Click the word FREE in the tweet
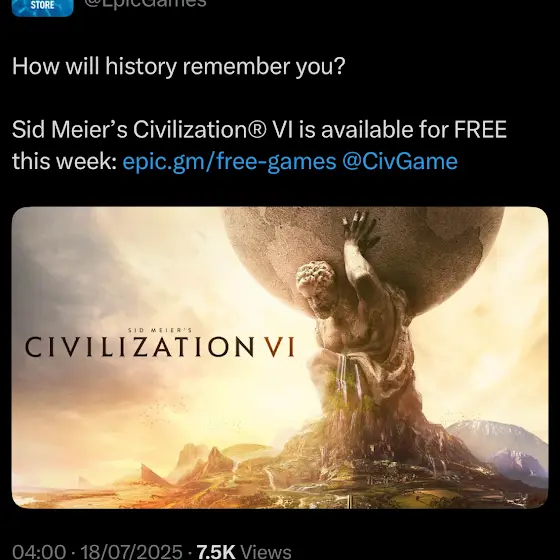This screenshot has width=560, height=560. click(x=480, y=130)
